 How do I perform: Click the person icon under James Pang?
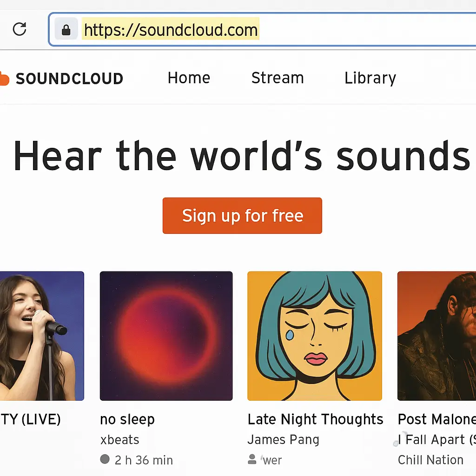point(252,459)
